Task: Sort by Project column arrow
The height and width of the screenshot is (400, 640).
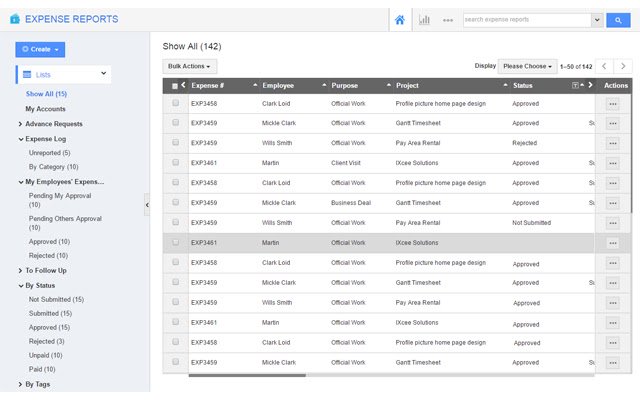Action: [x=505, y=85]
